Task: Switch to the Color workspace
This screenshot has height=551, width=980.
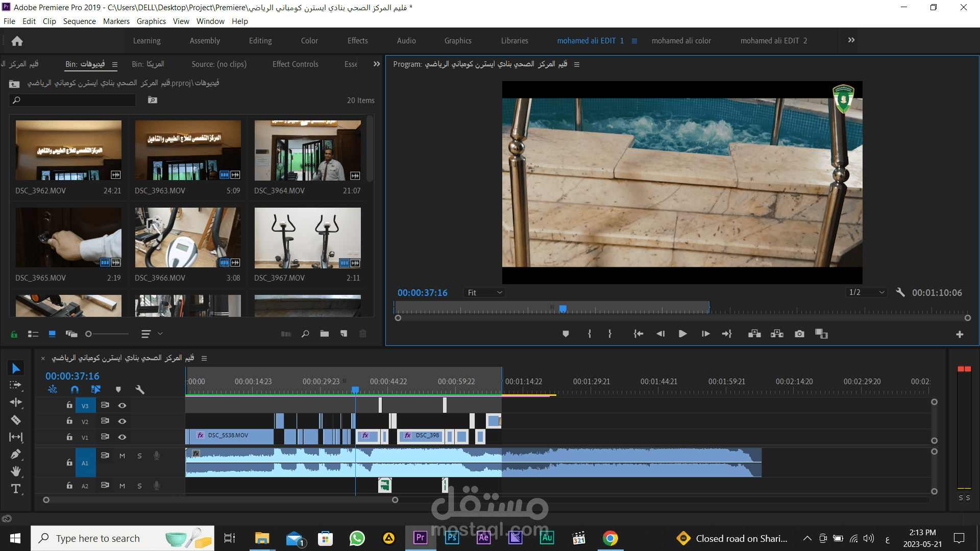Action: (309, 40)
